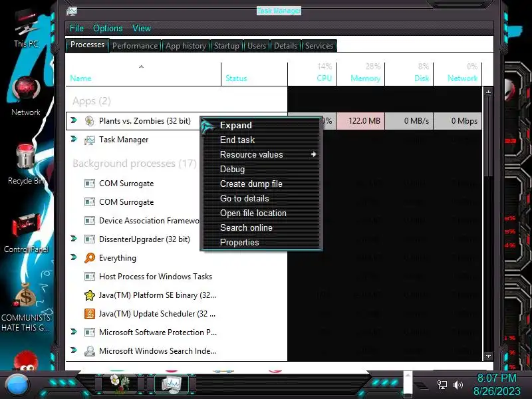Sort by the CPU column header

pyautogui.click(x=312, y=74)
